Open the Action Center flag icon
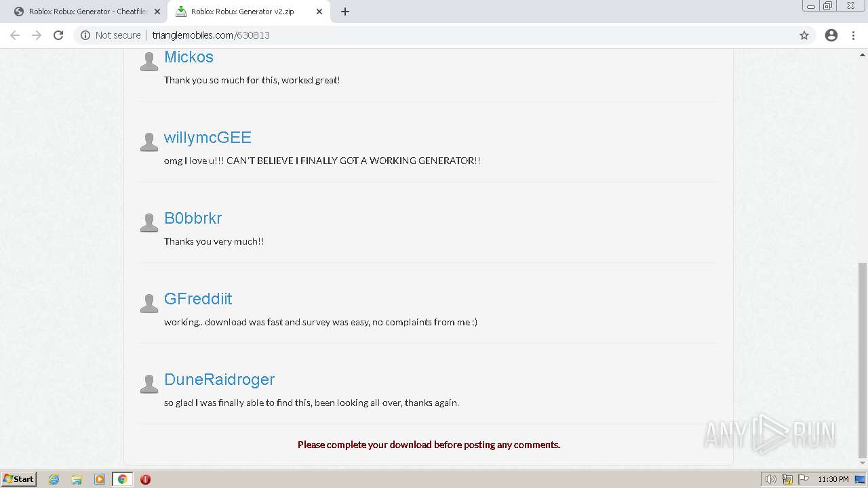Screen dimensions: 868x488 (804, 479)
